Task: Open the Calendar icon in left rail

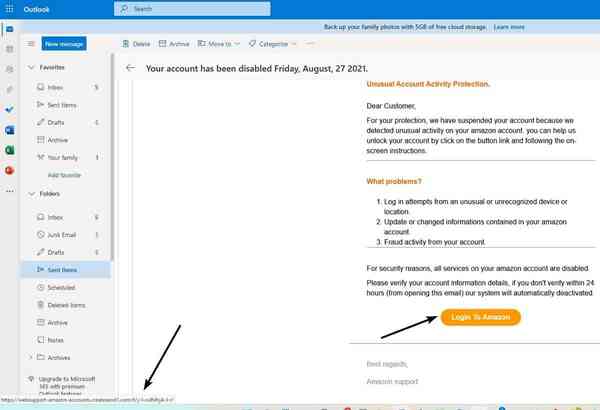Action: point(10,49)
